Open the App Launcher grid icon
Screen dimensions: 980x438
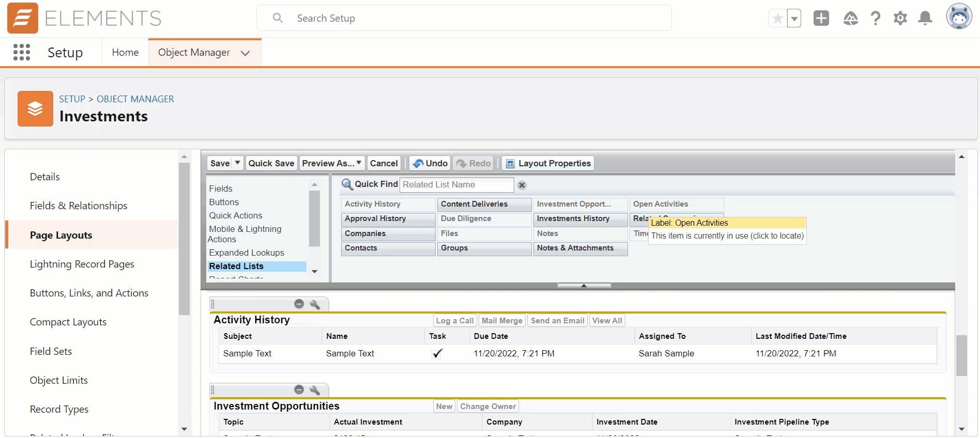pos(22,52)
